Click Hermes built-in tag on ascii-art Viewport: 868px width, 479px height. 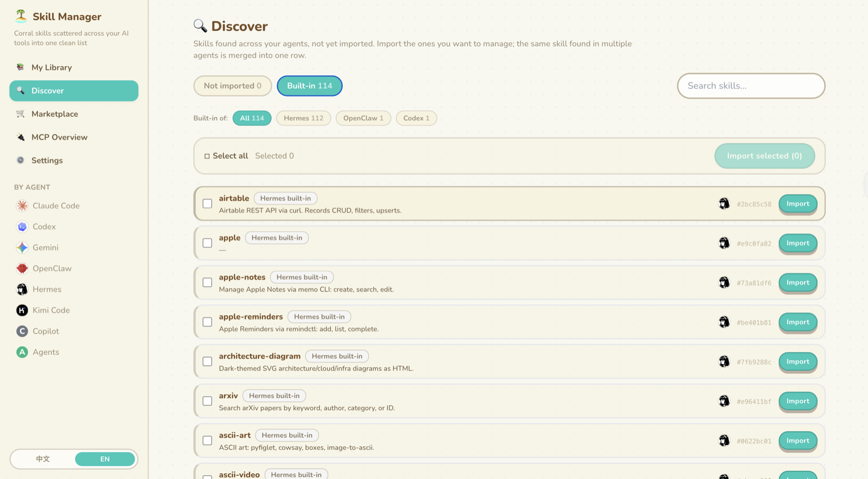pyautogui.click(x=287, y=435)
